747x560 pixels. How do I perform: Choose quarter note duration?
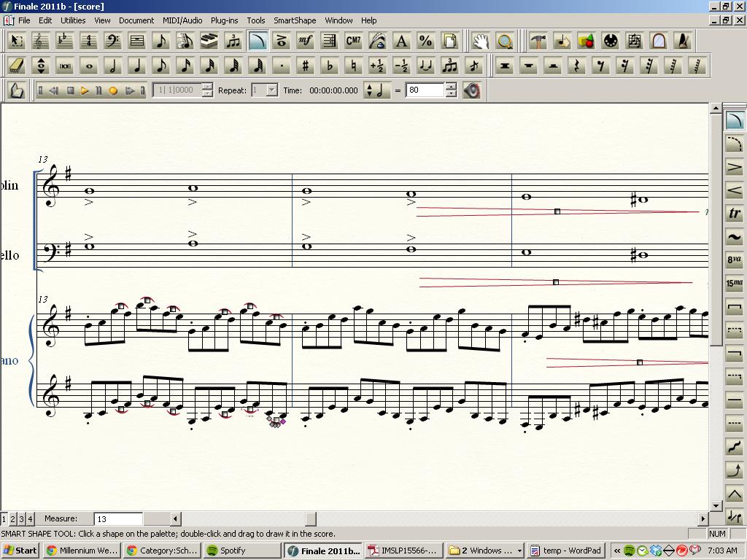tap(136, 66)
